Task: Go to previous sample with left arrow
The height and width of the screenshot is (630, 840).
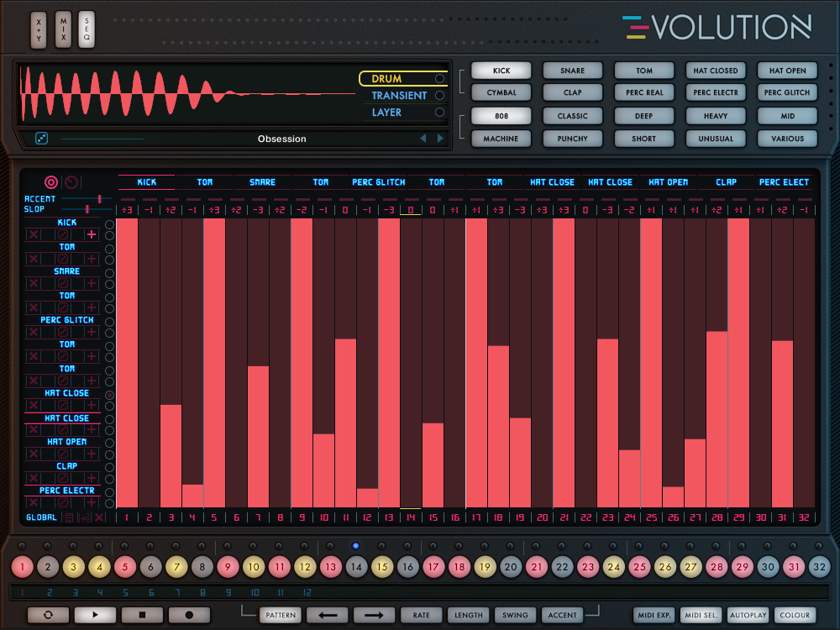Action: click(x=423, y=139)
